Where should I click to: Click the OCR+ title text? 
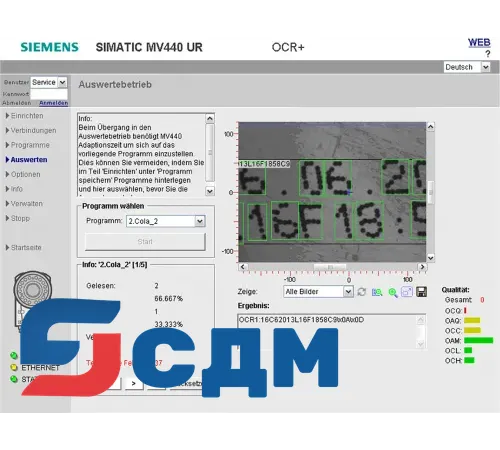click(x=288, y=47)
